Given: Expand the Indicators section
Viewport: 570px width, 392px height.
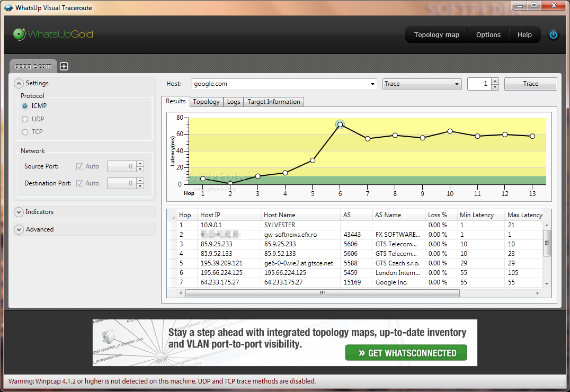Looking at the screenshot, I should (x=19, y=212).
